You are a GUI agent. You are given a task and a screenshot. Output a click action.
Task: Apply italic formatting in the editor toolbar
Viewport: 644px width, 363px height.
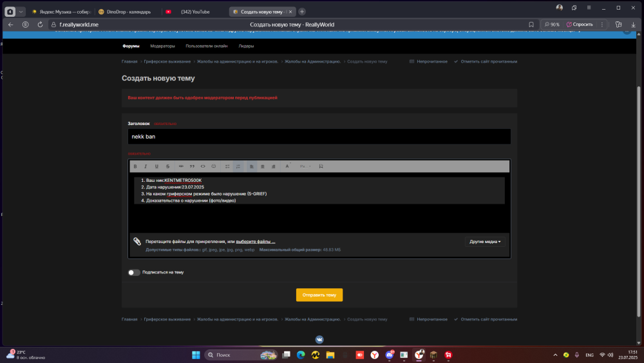pos(146,166)
